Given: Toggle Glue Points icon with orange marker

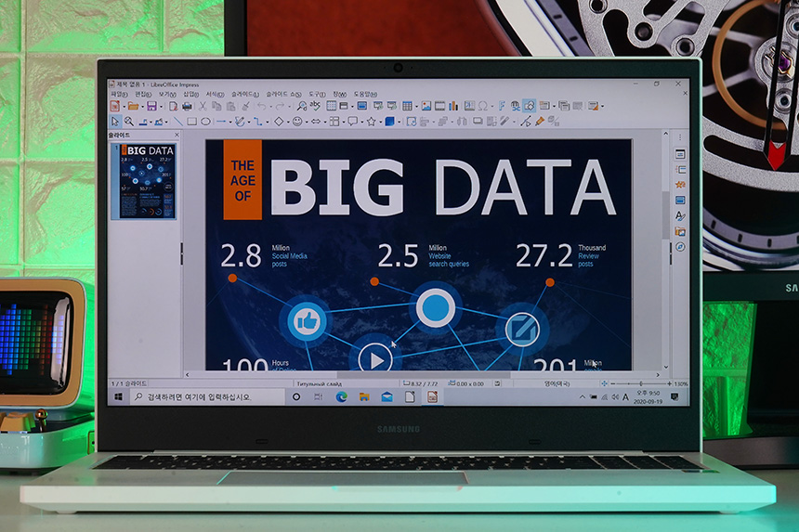Looking at the screenshot, I should (540, 122).
